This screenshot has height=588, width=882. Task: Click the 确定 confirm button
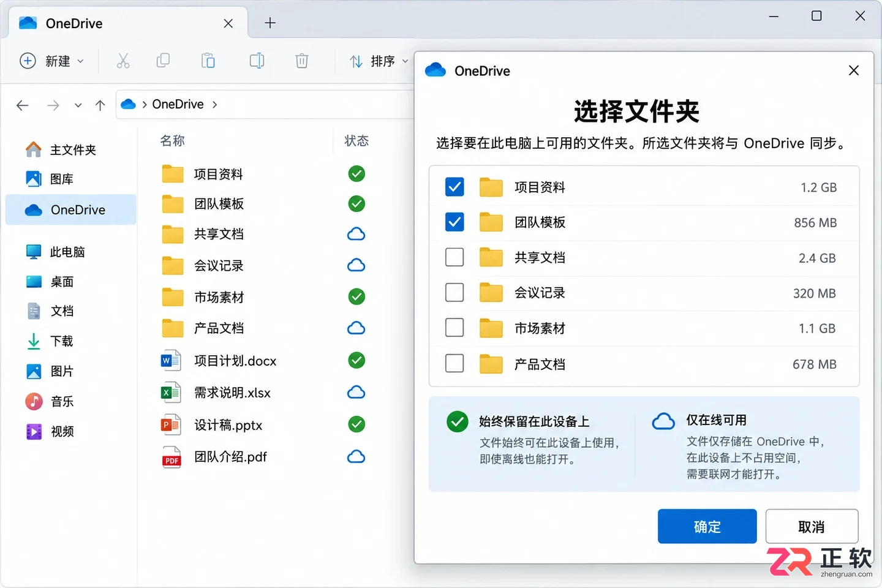[x=707, y=526]
